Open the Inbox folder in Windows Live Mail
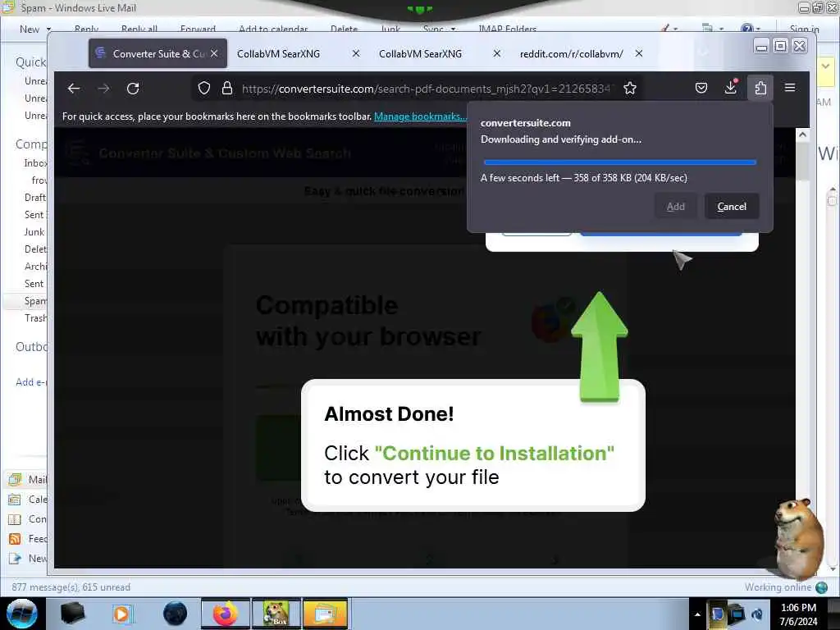 35,163
